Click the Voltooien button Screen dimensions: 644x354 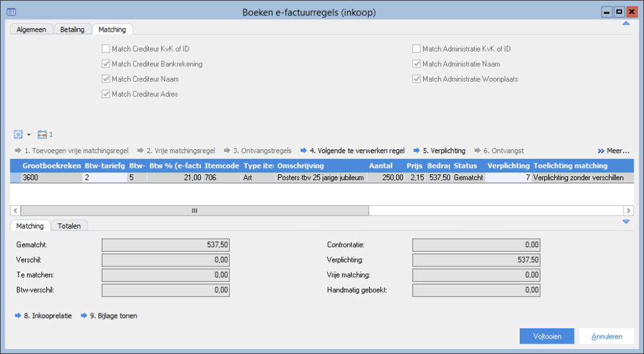[547, 337]
